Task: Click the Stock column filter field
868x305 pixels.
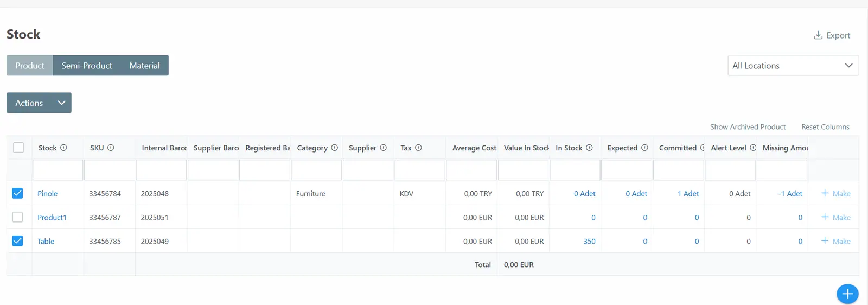Action: pyautogui.click(x=58, y=170)
